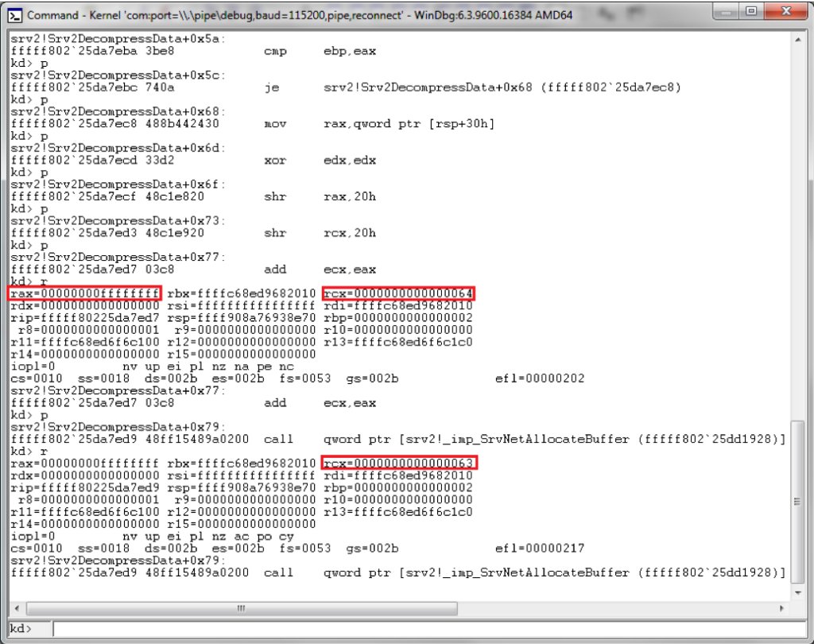The height and width of the screenshot is (644, 814).
Task: Click the vertical scrollbar thumb
Action: (798, 501)
